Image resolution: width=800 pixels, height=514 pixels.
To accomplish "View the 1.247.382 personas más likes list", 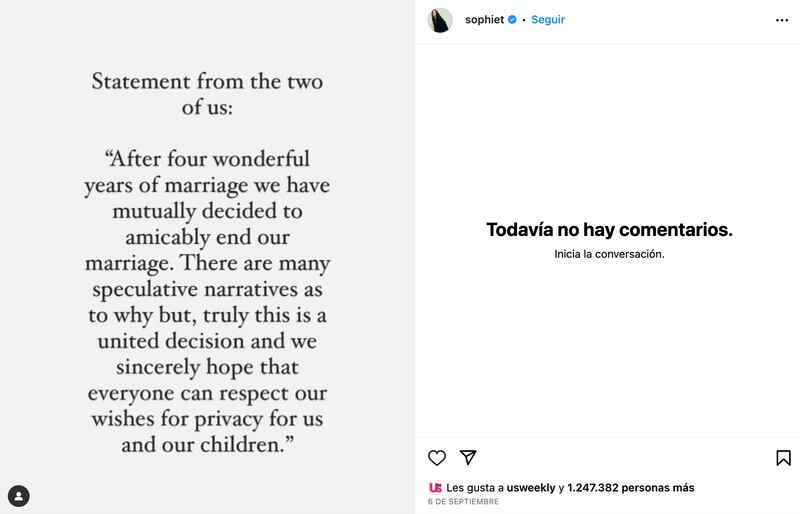I will coord(631,487).
